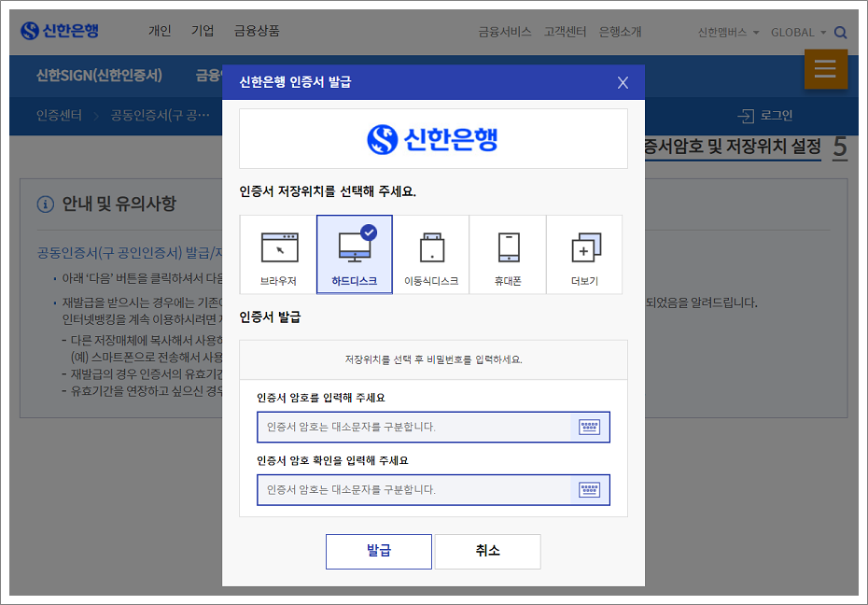This screenshot has height=605, width=868.
Task: Select the 브라우저 storage location
Action: [x=278, y=255]
